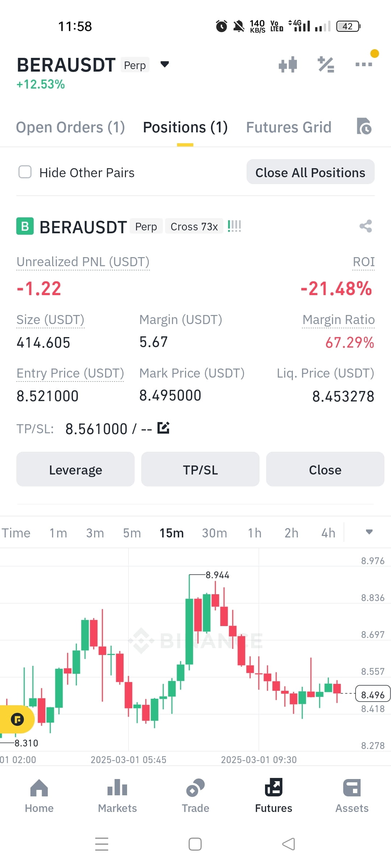This screenshot has height=868, width=391.
Task: Tap the Close All Positions button
Action: tap(311, 172)
